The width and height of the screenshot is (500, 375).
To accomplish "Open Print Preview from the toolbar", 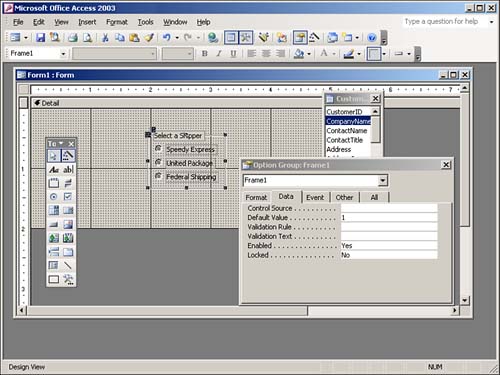I will [87, 37].
